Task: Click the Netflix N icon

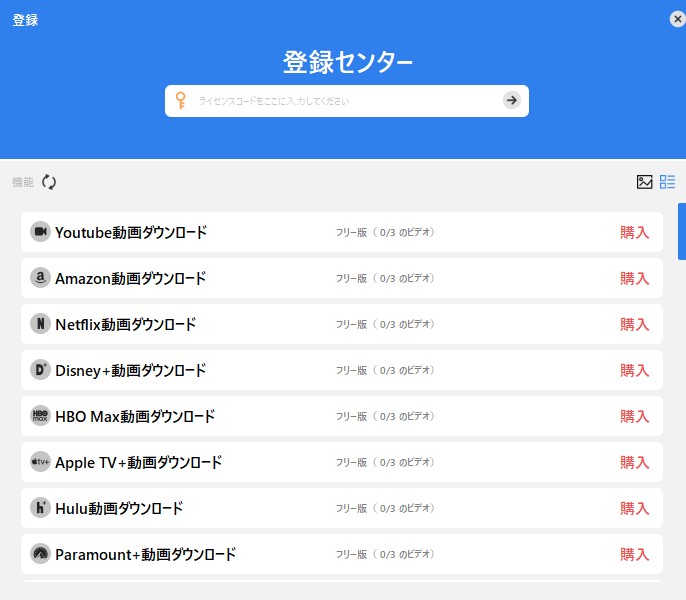Action: [x=40, y=323]
